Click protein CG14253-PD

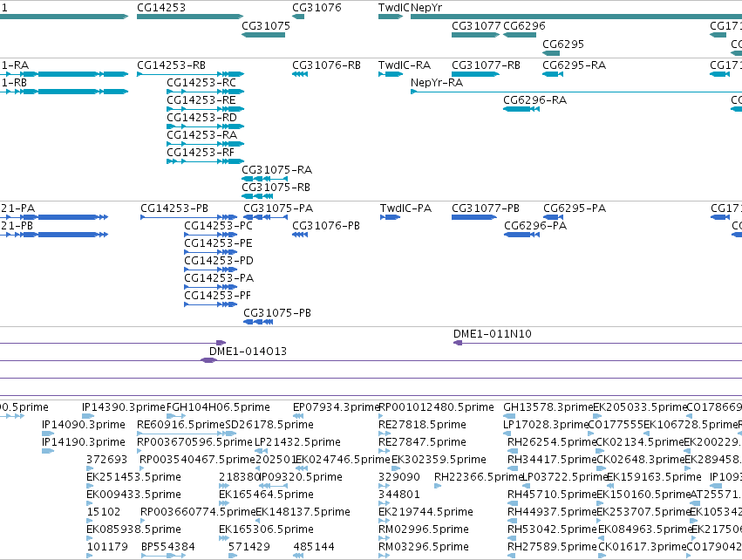219,262
